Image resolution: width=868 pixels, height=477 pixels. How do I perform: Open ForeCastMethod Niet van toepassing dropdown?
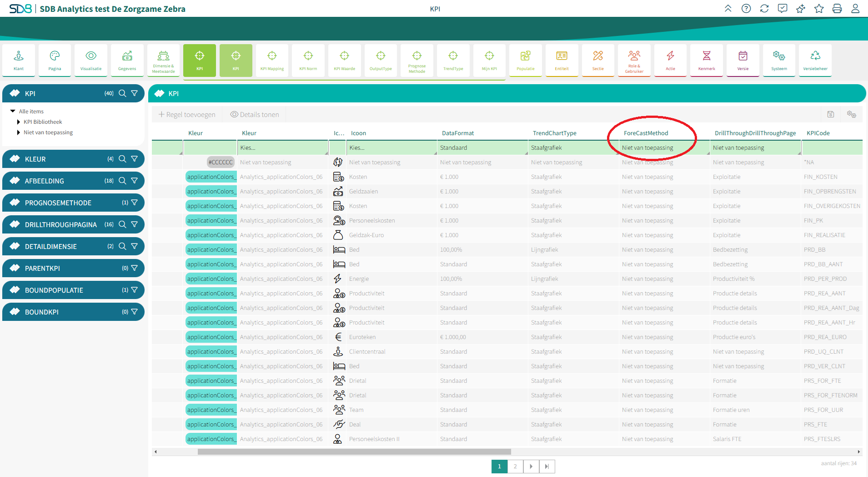point(664,148)
